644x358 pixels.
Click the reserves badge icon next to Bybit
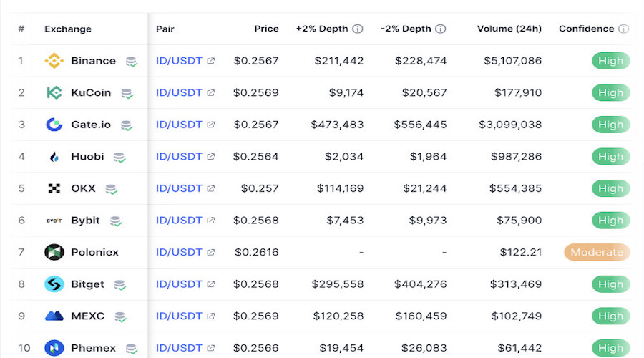pos(116,221)
